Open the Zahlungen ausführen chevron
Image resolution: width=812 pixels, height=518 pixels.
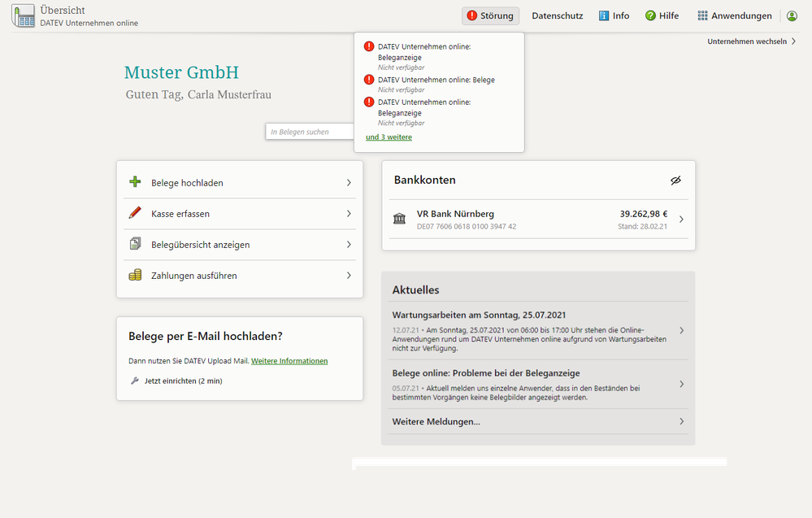(x=349, y=275)
